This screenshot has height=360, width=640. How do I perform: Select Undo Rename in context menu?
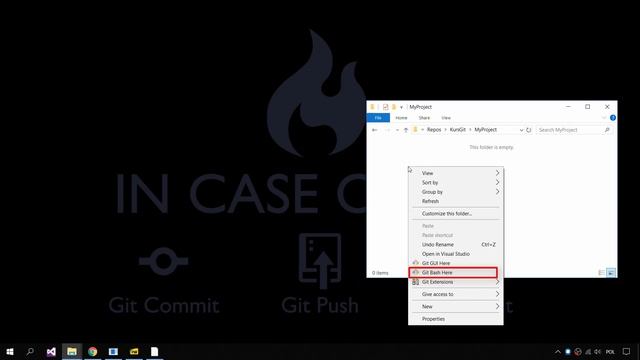pos(456,244)
